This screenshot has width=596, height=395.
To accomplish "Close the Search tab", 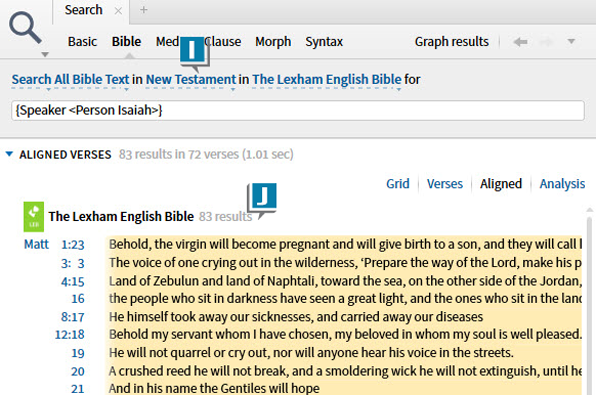I will tap(118, 11).
